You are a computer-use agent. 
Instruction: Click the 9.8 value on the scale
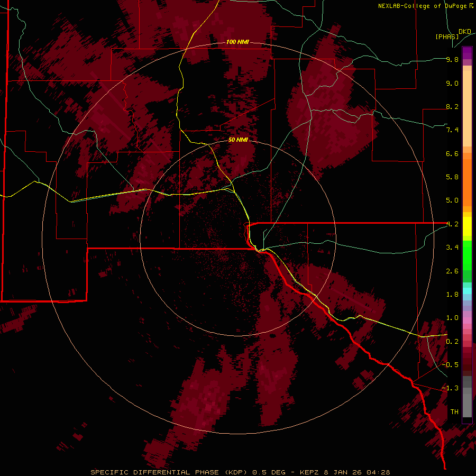[452, 59]
